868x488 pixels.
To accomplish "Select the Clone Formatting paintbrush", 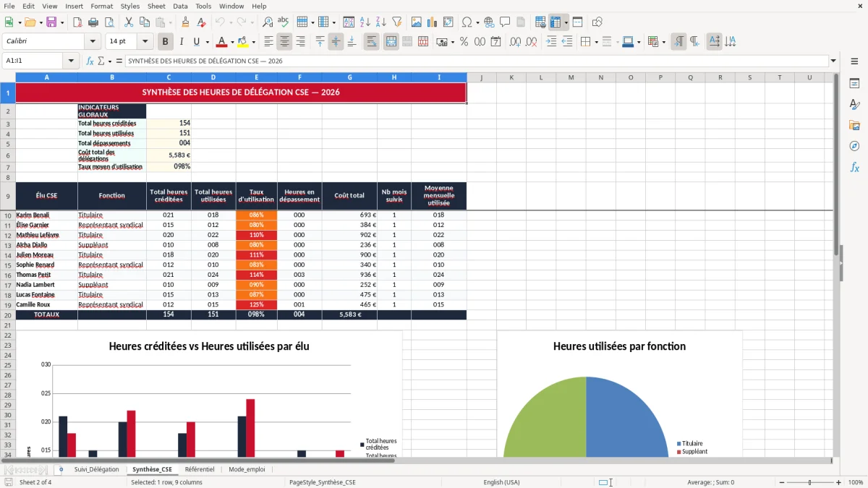I will pyautogui.click(x=186, y=22).
